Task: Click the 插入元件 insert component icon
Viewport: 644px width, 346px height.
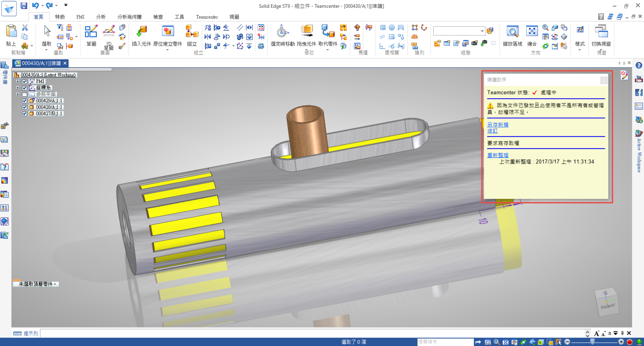Action: coord(142,31)
